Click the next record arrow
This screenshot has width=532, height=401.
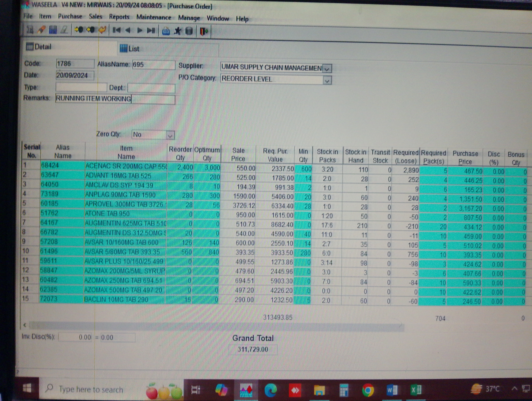[x=140, y=30]
